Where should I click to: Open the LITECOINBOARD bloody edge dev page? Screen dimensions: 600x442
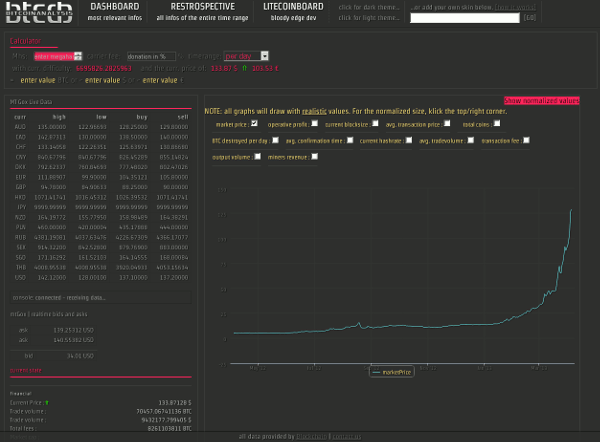coord(293,12)
